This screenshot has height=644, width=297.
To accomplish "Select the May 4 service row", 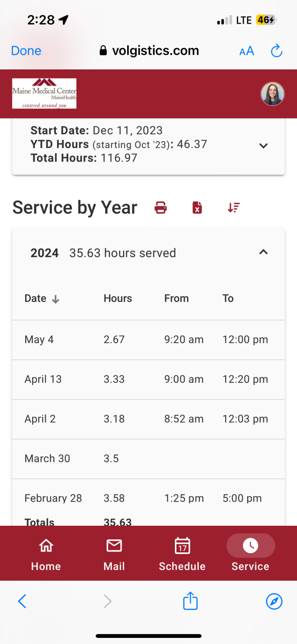I will pos(148,340).
